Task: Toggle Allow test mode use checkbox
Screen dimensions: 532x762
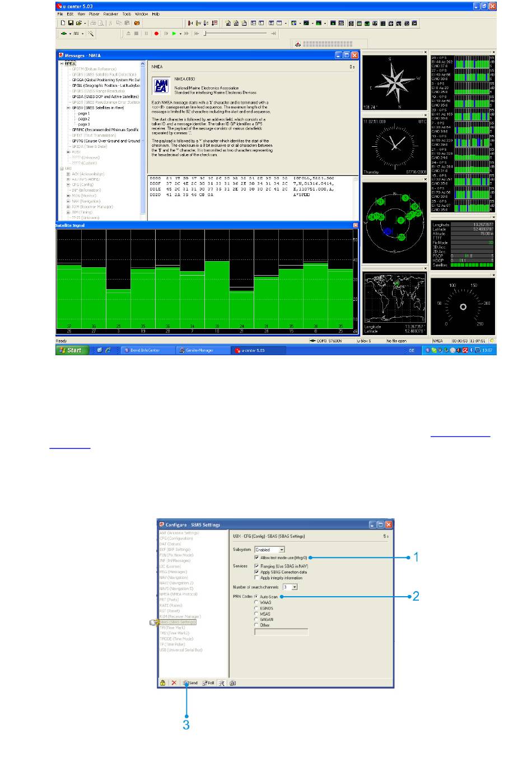Action: 257,557
